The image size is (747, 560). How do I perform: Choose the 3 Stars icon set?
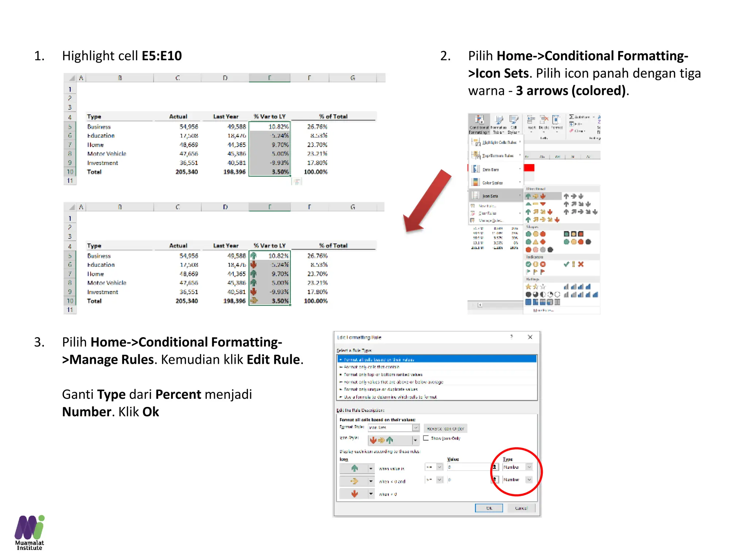pyautogui.click(x=535, y=287)
